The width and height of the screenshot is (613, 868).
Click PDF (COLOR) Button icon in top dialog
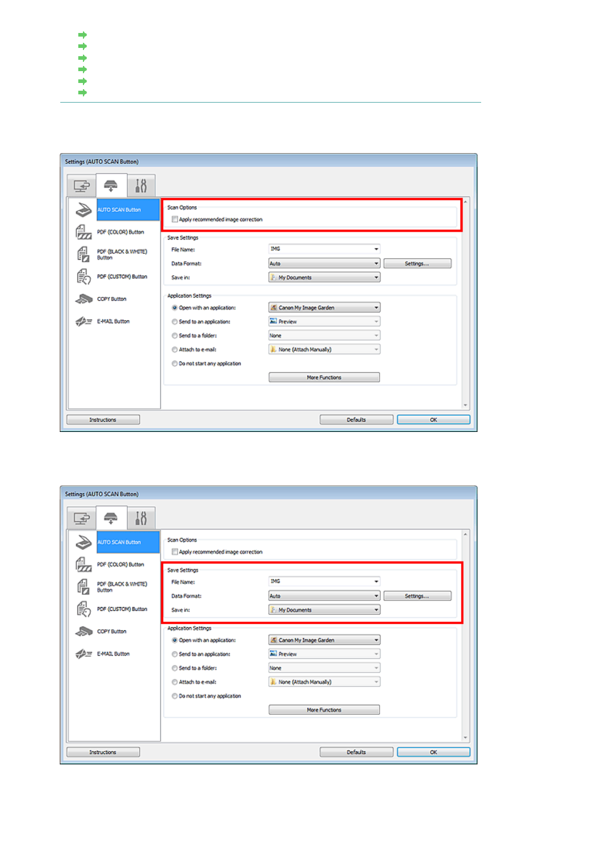click(83, 232)
